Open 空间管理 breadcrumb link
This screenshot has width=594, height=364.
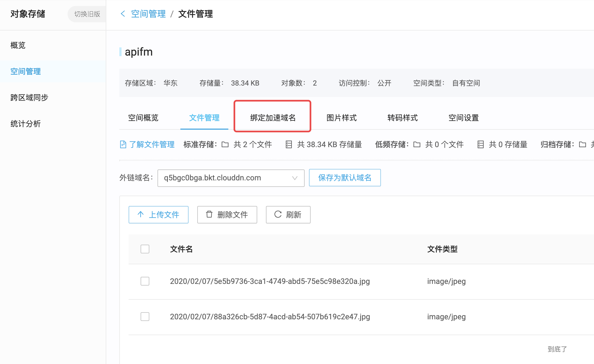[148, 14]
